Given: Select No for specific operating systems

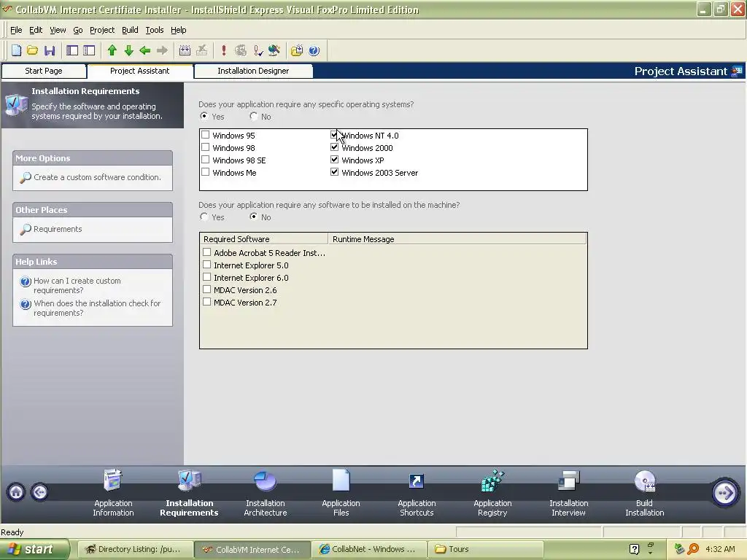Looking at the screenshot, I should [x=254, y=116].
